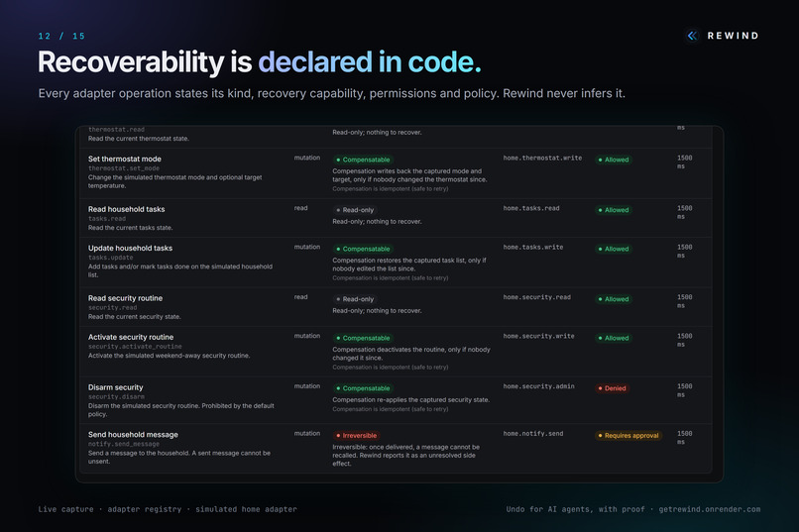The height and width of the screenshot is (532, 799).
Task: Click 'mutation' kind in Set thermostat mode row
Action: 306,158
